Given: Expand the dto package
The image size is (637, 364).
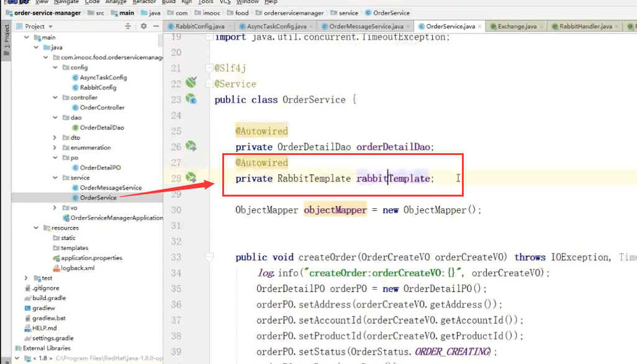Looking at the screenshot, I should 55,138.
